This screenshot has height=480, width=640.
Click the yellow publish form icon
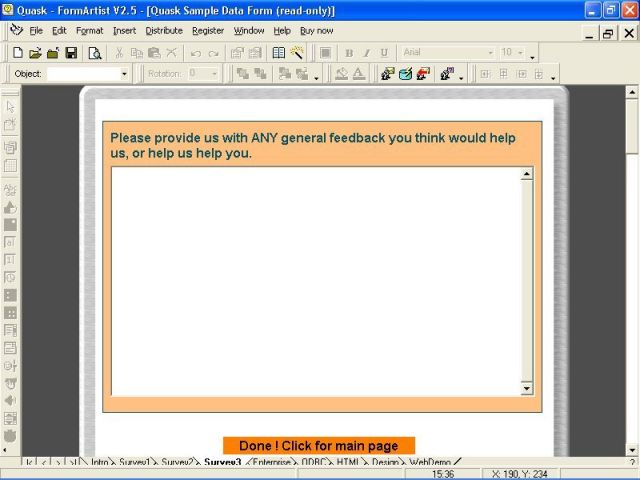pos(388,74)
